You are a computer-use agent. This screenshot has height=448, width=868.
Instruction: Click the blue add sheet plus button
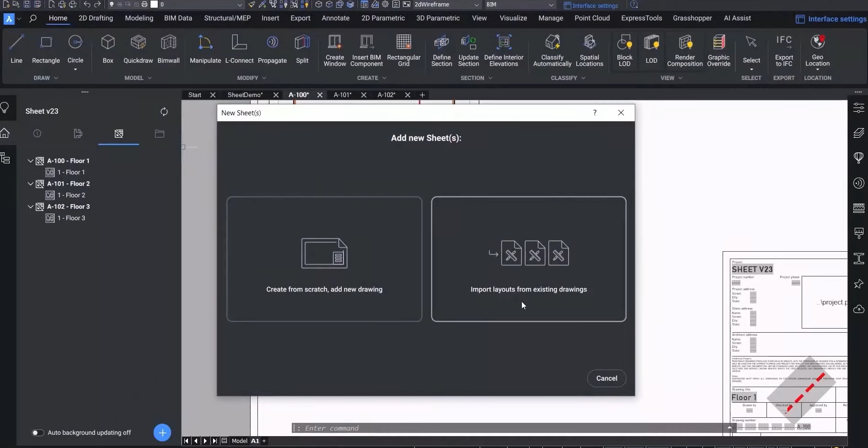click(162, 432)
